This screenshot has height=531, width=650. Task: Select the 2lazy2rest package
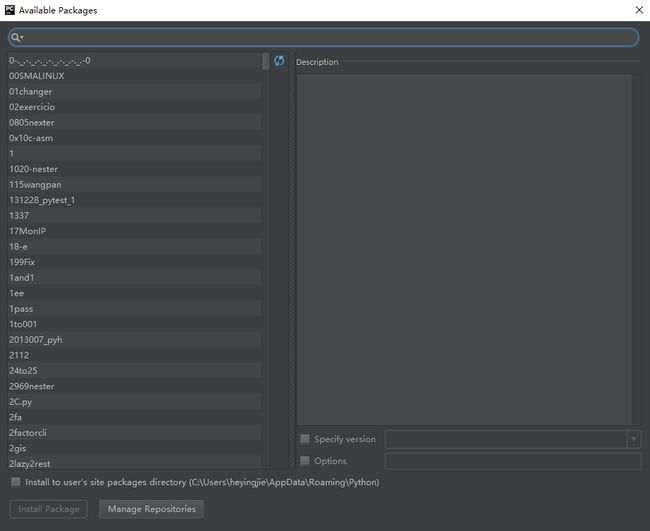pos(135,463)
